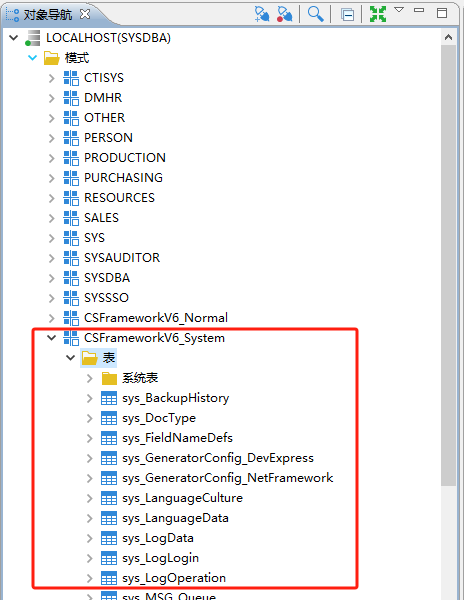Click the disconnect plug icon with red dot
The height and width of the screenshot is (600, 464).
285,14
